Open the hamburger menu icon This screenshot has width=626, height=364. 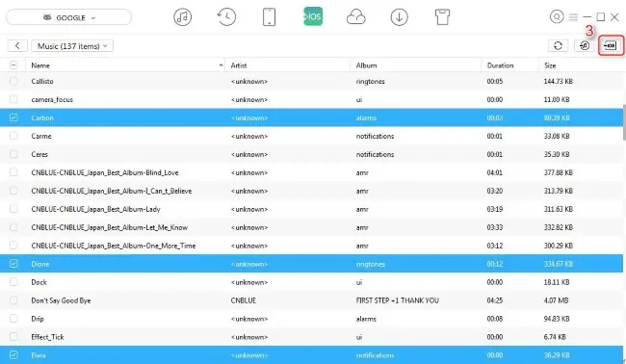(x=573, y=16)
